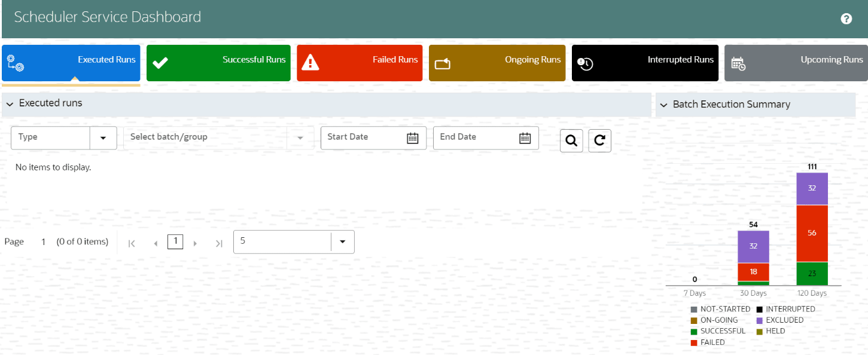This screenshot has height=355, width=868.
Task: Click the Upcoming Runs calendar icon
Action: click(x=739, y=62)
